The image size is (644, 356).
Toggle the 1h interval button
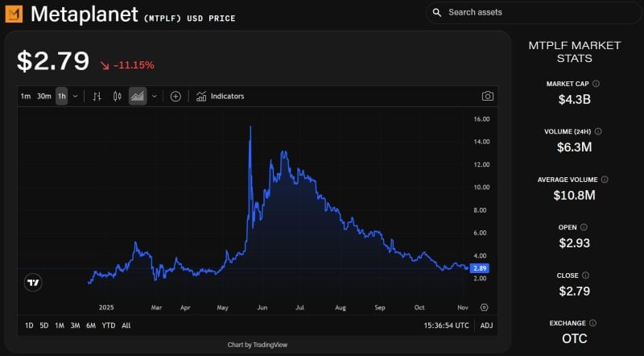[x=62, y=96]
